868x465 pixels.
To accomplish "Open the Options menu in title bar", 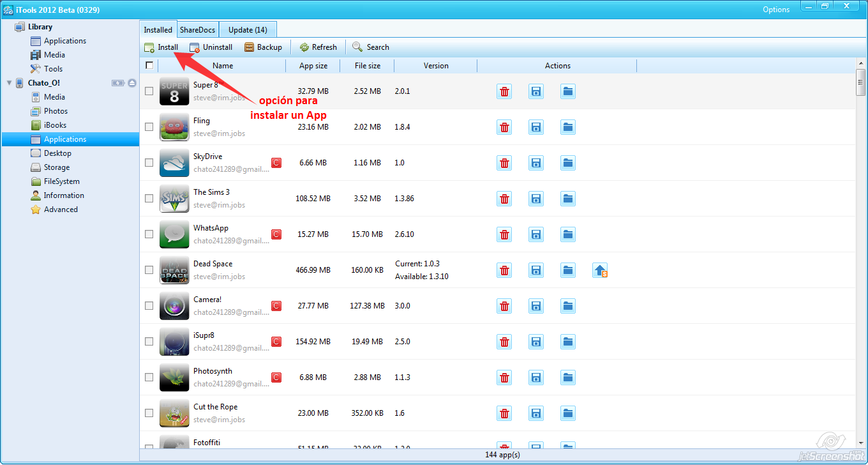I will pos(776,10).
